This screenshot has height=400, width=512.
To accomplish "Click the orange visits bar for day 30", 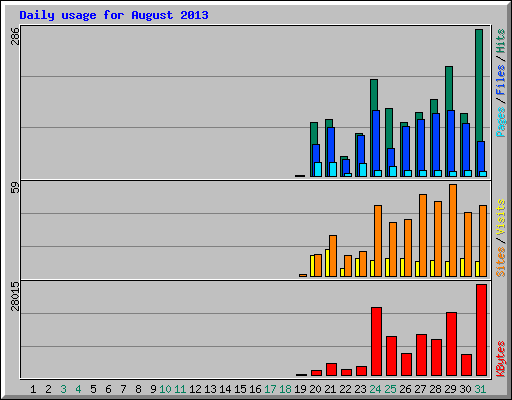I will pos(468,244).
